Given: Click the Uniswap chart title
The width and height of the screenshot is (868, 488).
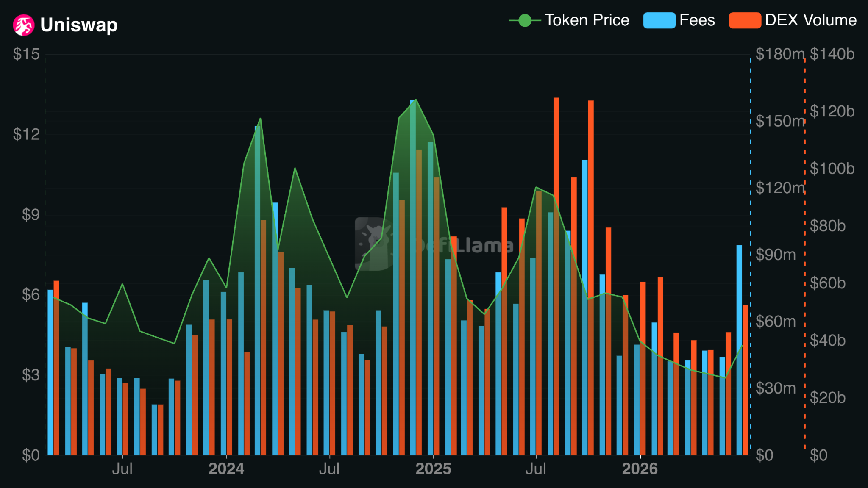Looking at the screenshot, I should (79, 25).
